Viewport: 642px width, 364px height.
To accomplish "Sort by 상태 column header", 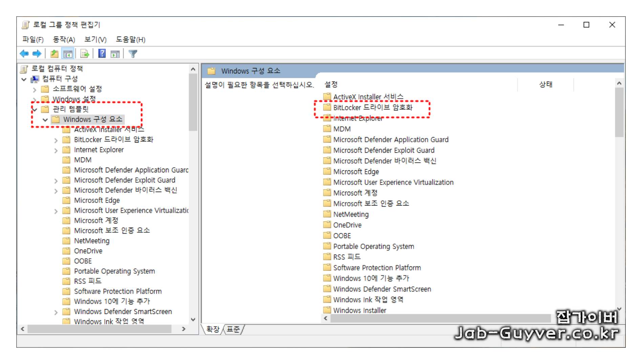I will 545,84.
